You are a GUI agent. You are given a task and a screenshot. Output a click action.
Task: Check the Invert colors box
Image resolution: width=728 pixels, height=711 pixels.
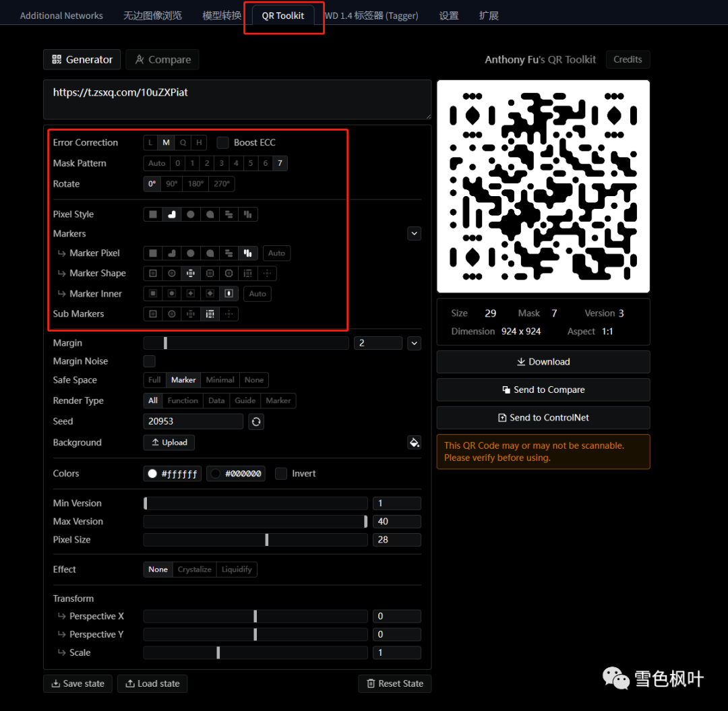281,473
